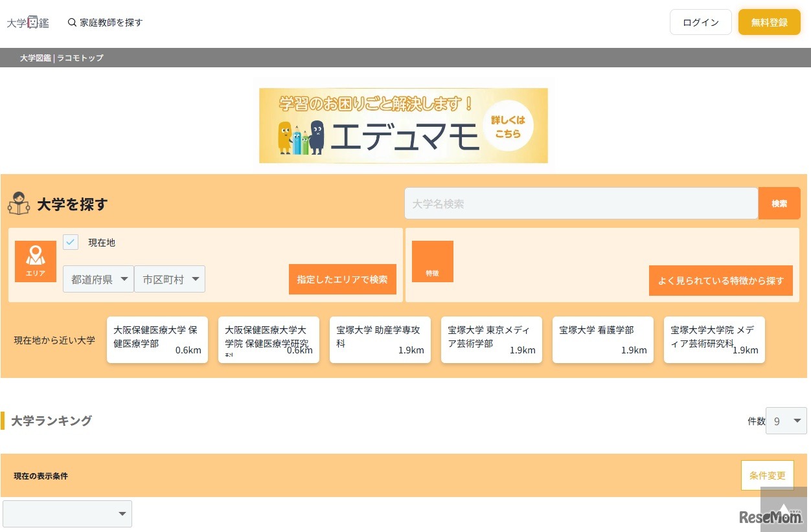Click the magnifier icon beside 家庭教師を探す

[x=72, y=23]
